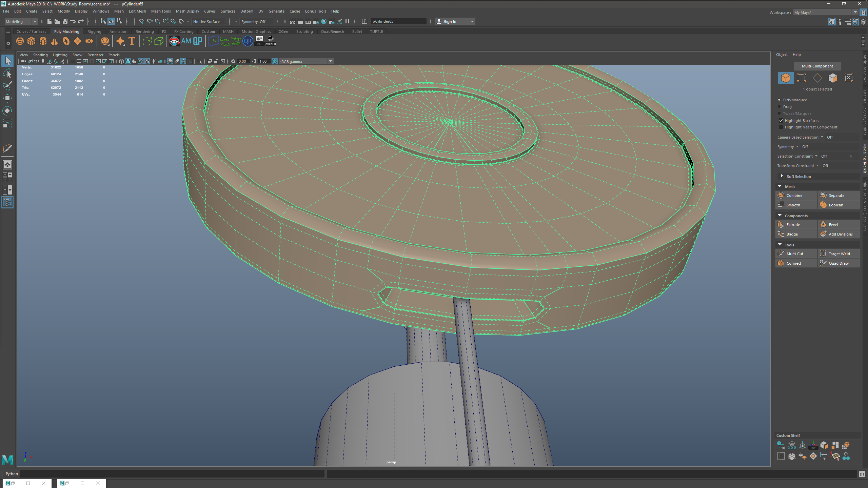Select object mode cube in Modeling Toolkit
This screenshot has width=868, height=488.
pos(786,78)
